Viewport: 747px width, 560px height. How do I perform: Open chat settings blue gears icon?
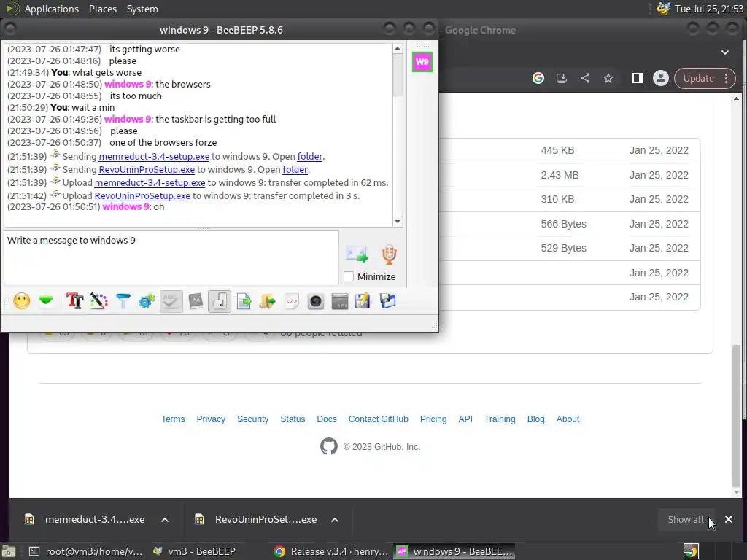pos(147,301)
